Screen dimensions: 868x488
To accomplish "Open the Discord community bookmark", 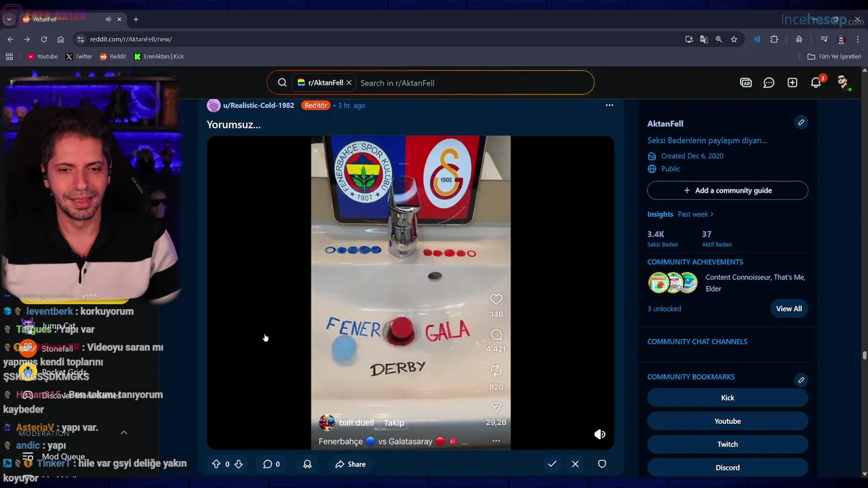I will tap(728, 468).
